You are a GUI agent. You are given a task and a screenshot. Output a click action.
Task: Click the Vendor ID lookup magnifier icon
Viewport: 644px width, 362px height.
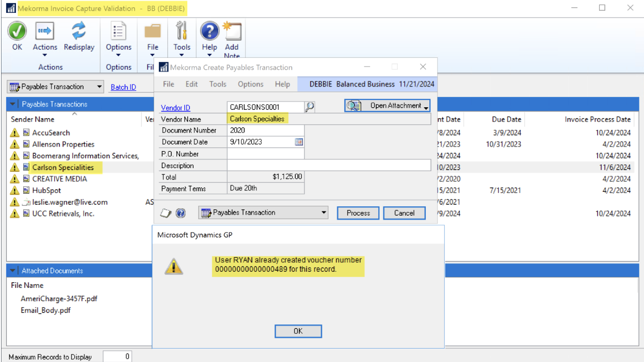pyautogui.click(x=310, y=107)
